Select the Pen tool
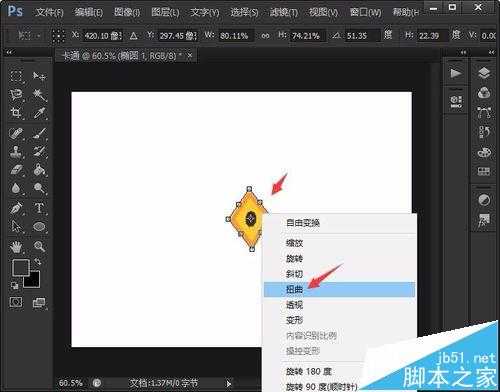This screenshot has width=500, height=392. click(16, 208)
